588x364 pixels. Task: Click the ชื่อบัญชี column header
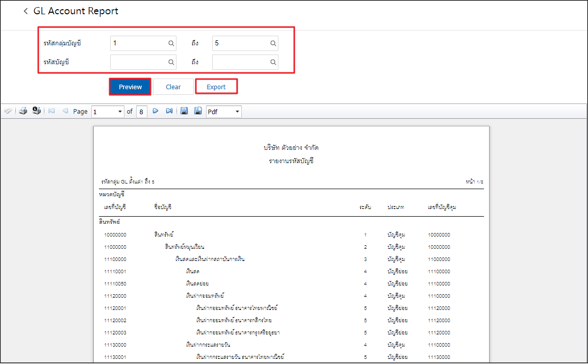pyautogui.click(x=163, y=207)
